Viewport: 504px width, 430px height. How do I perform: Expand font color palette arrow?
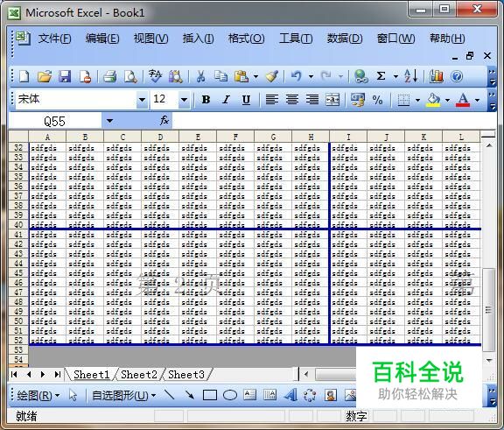478,100
